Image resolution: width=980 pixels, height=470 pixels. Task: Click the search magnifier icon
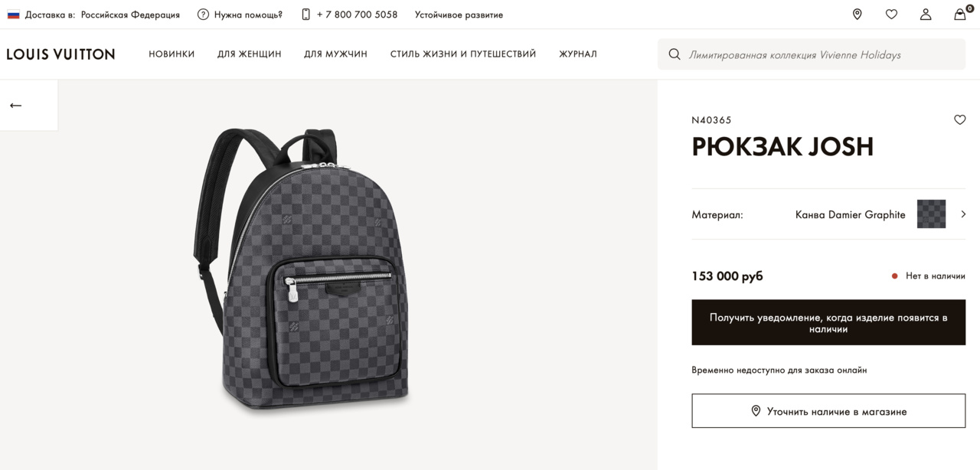click(675, 54)
